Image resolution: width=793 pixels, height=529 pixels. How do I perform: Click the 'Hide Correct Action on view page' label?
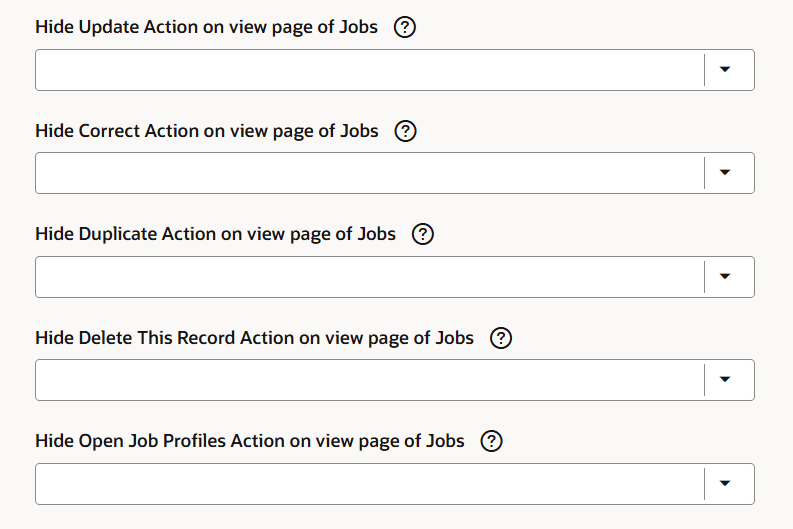207,131
